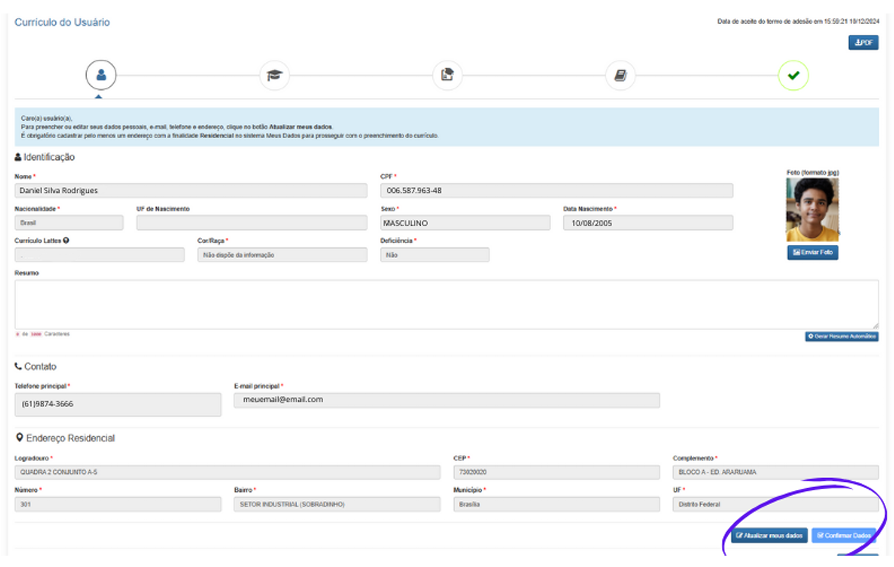Screen dimensions: 894x567
Task: Generate the automatic resume summary
Action: [842, 336]
